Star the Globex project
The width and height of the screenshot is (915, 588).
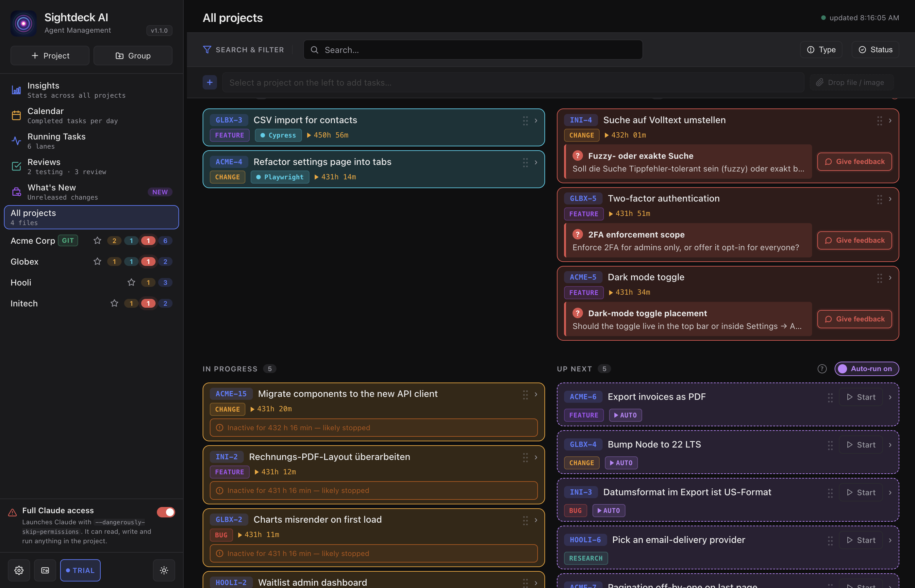tap(97, 262)
